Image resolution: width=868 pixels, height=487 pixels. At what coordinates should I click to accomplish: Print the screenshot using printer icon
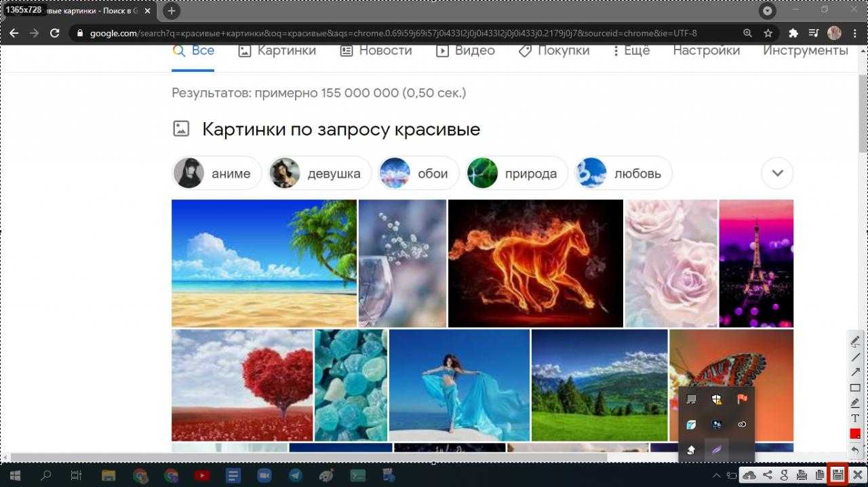pos(802,475)
